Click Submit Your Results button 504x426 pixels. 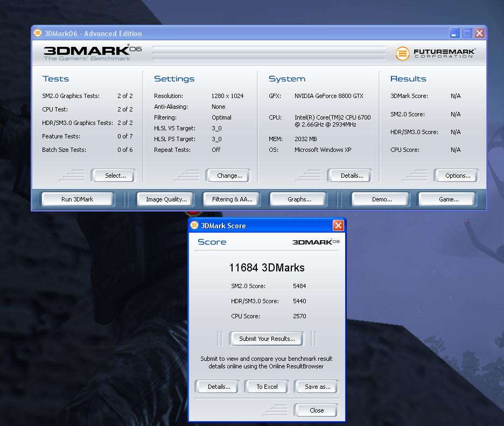(267, 339)
